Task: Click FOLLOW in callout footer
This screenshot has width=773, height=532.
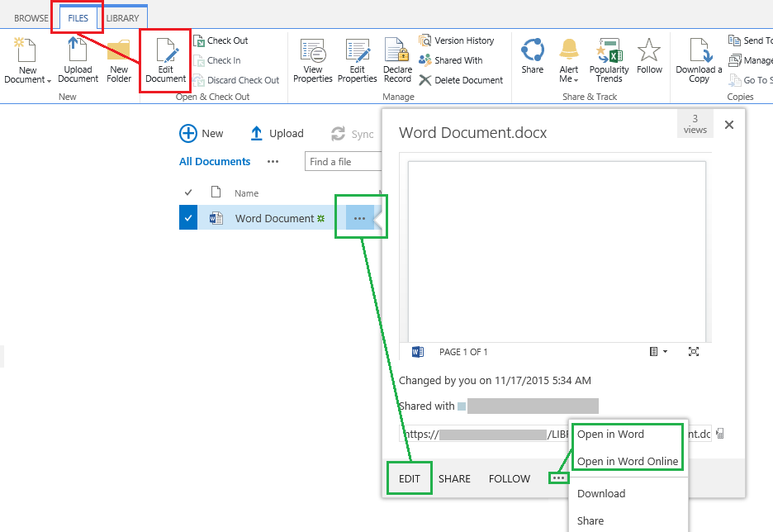Action: click(510, 479)
